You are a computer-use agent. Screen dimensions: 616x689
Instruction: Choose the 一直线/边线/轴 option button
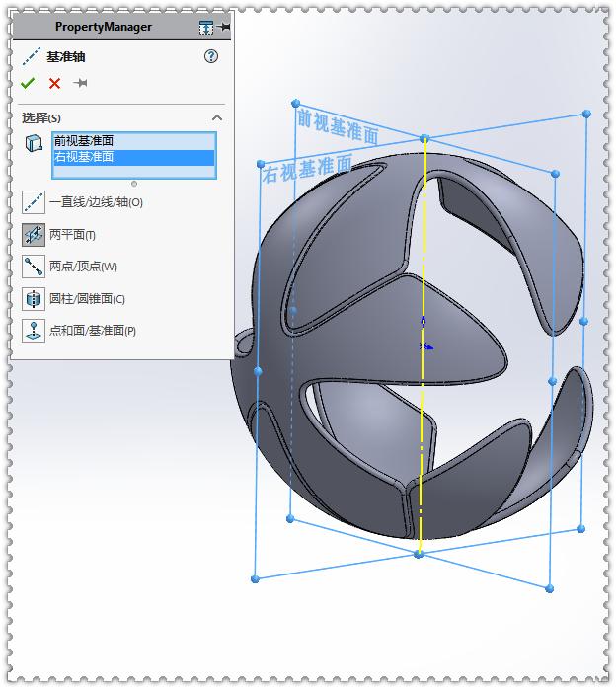pyautogui.click(x=34, y=202)
